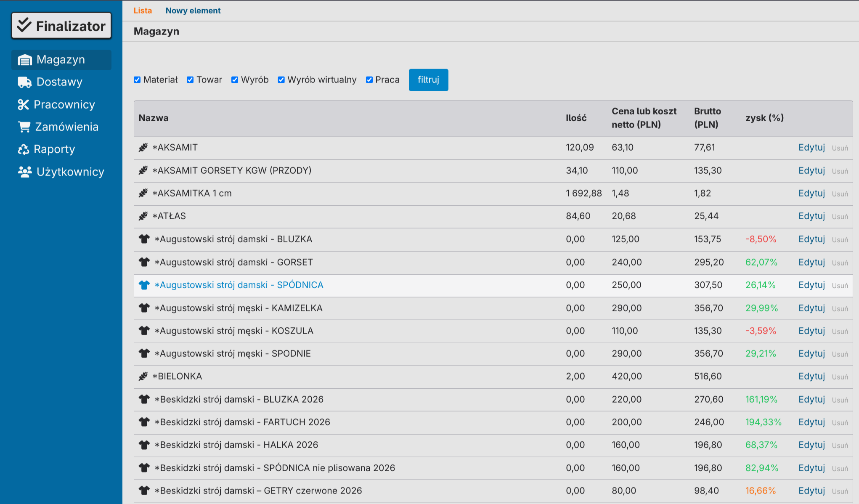Toggle the Towar checkbox

point(190,80)
